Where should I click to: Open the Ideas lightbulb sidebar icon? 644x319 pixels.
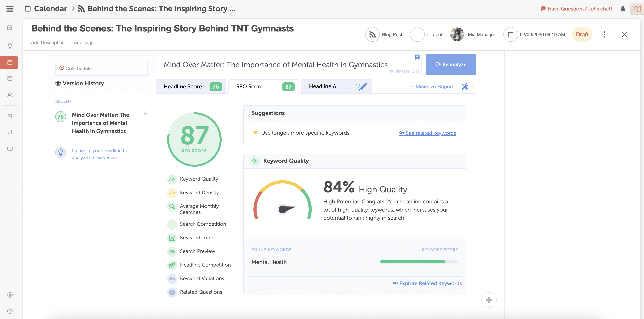click(x=10, y=46)
